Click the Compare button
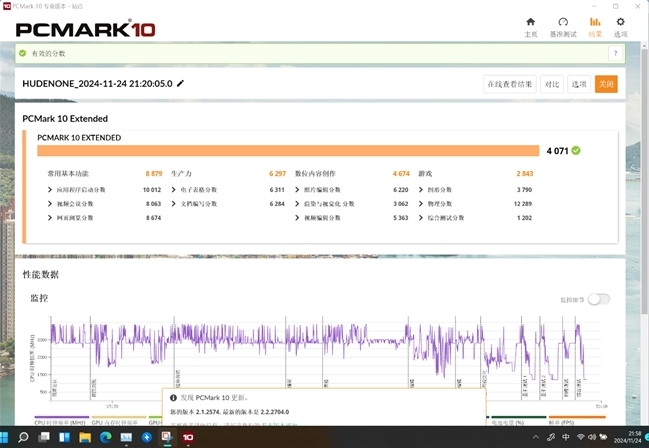649x448 pixels. pyautogui.click(x=552, y=84)
